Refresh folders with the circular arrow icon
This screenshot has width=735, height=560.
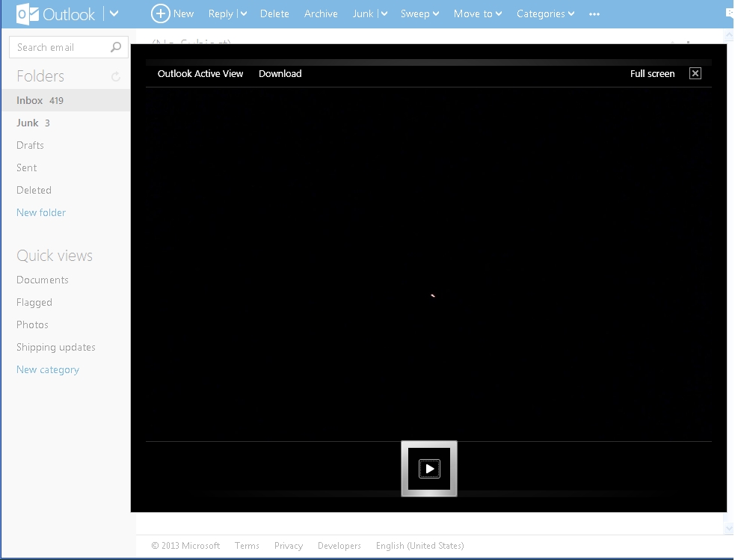[116, 76]
